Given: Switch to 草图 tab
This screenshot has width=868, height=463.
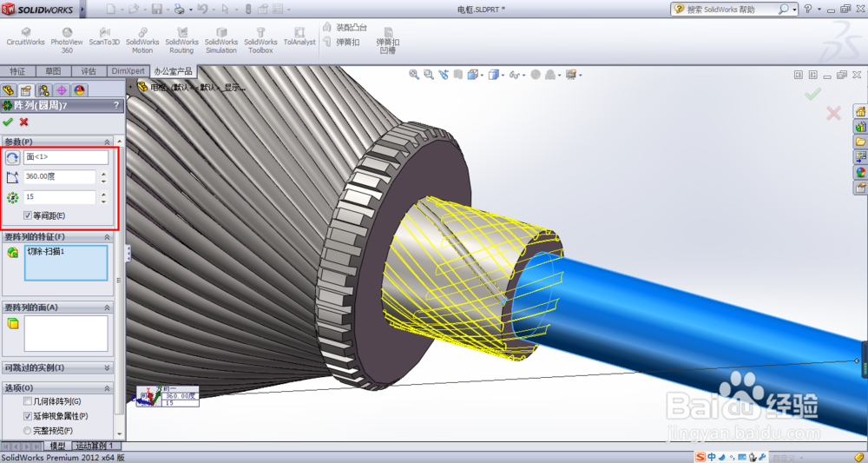Looking at the screenshot, I should 53,71.
